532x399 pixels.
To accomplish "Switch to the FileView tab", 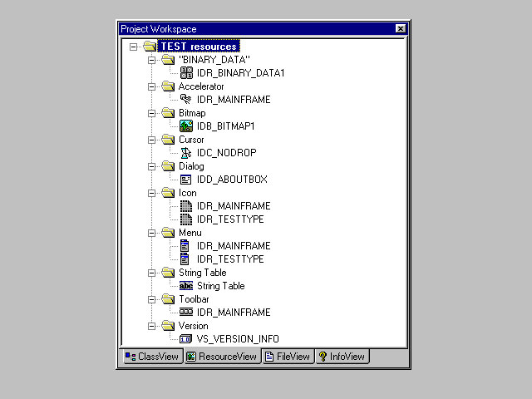I will click(287, 357).
